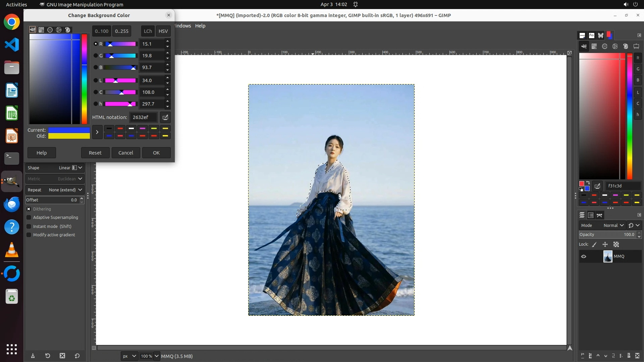Delete layer using the X icon
This screenshot has width=644, height=362.
coord(637,356)
